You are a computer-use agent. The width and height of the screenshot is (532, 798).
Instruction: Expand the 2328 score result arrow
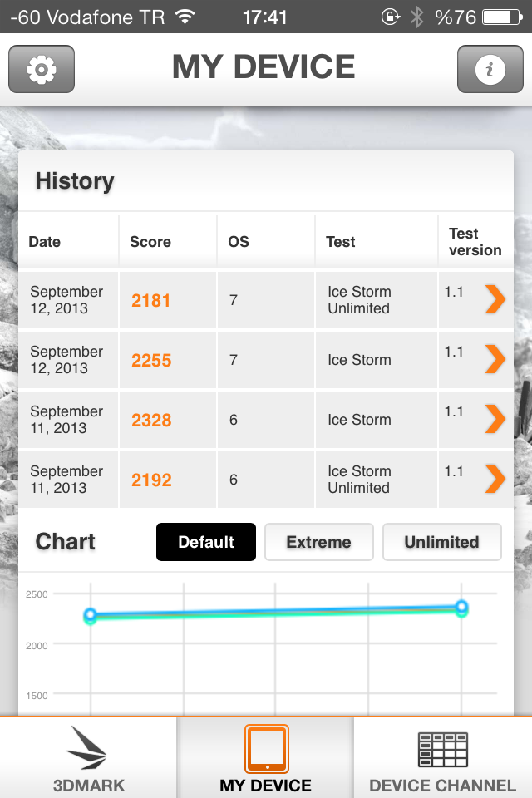coord(495,419)
